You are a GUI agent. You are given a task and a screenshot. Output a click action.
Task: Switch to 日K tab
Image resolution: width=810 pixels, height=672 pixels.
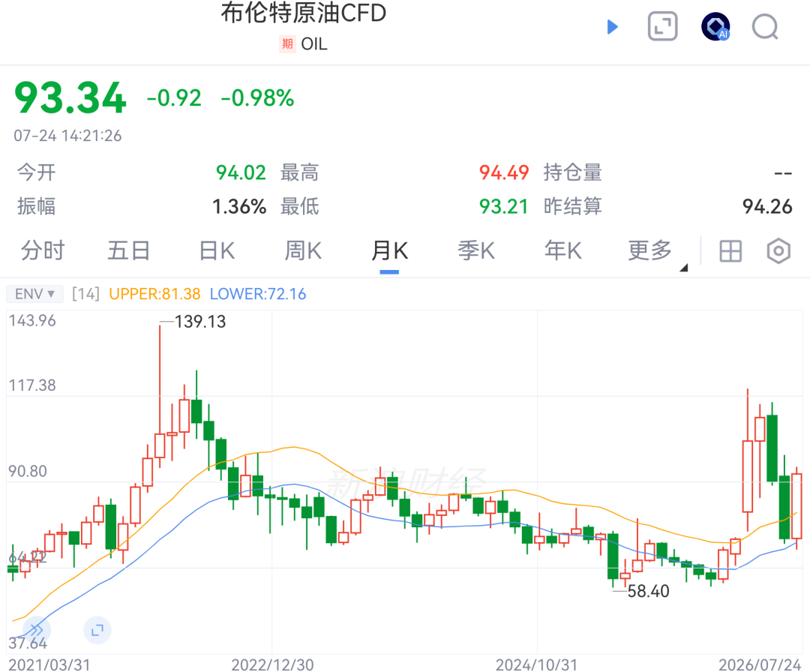coord(217,251)
